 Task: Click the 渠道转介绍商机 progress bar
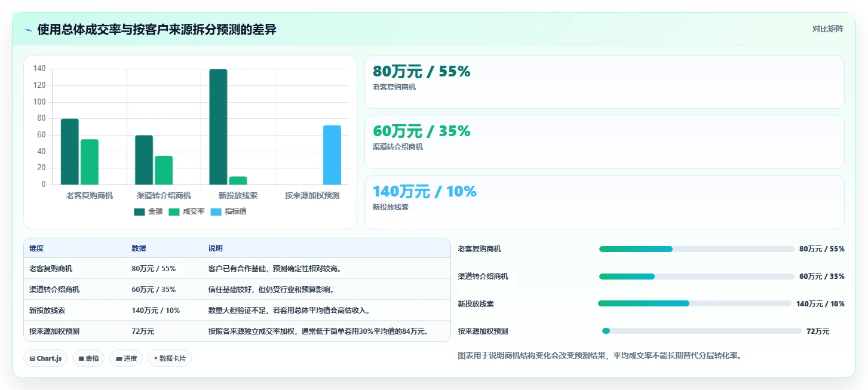(x=697, y=277)
